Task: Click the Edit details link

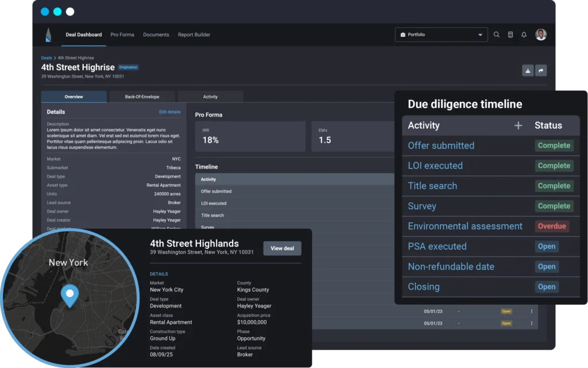Action: [x=169, y=112]
